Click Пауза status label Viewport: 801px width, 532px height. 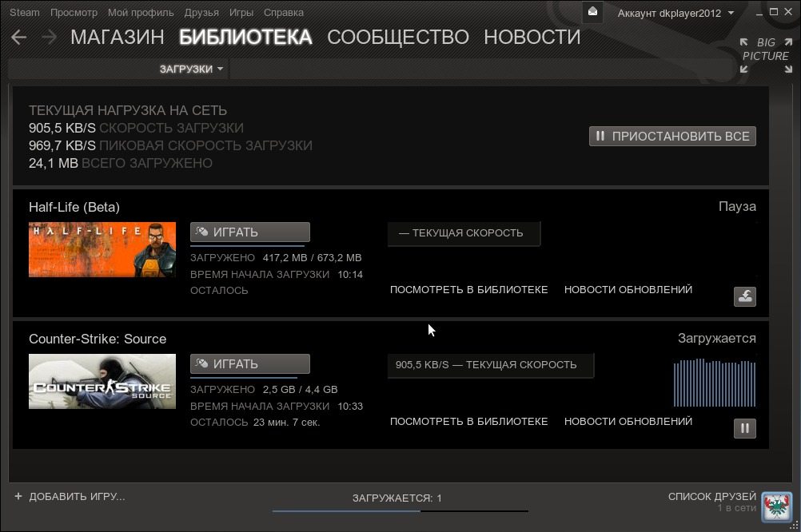[x=737, y=206]
